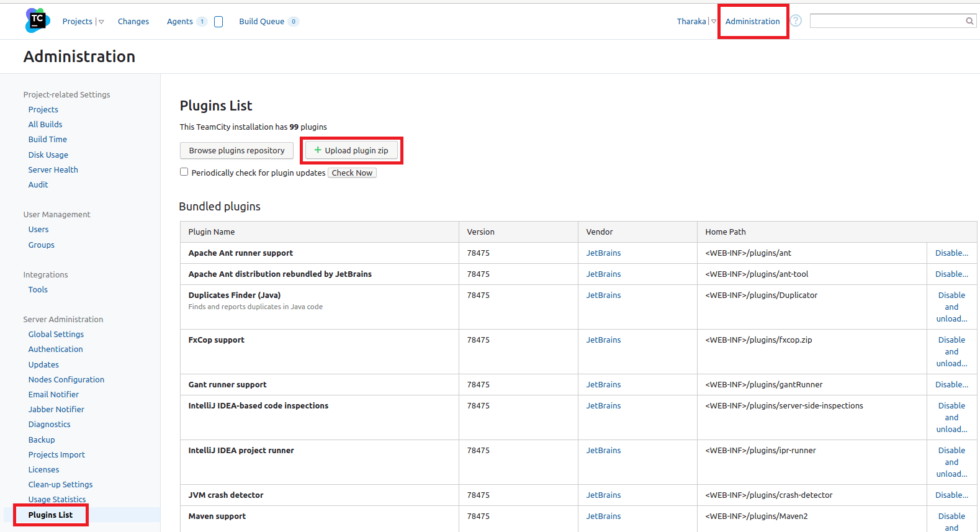This screenshot has width=980, height=532.
Task: Click JetBrains vendor link for Apache Ant runner
Action: coord(603,253)
